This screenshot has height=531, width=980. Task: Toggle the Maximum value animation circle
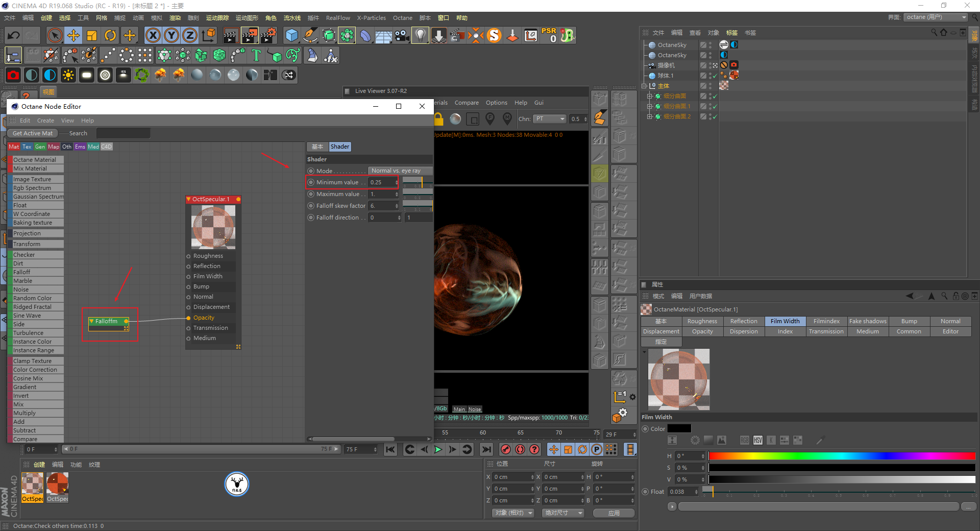point(311,194)
